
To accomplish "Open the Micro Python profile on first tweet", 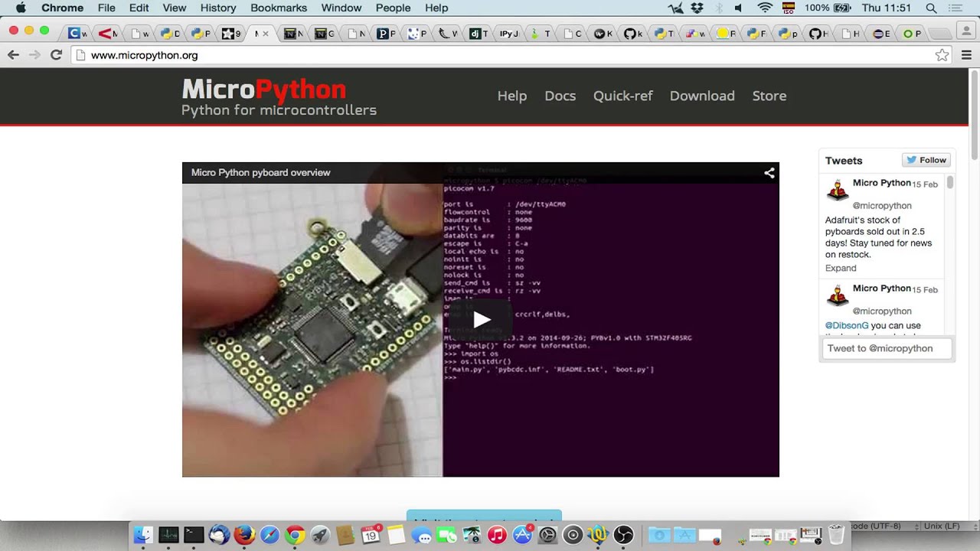I will (x=882, y=183).
